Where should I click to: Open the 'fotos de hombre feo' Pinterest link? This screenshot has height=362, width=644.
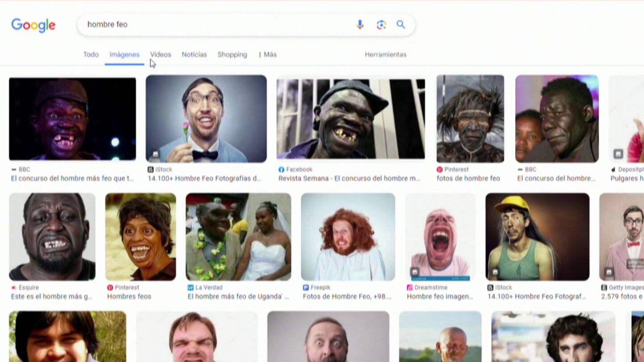(468, 178)
